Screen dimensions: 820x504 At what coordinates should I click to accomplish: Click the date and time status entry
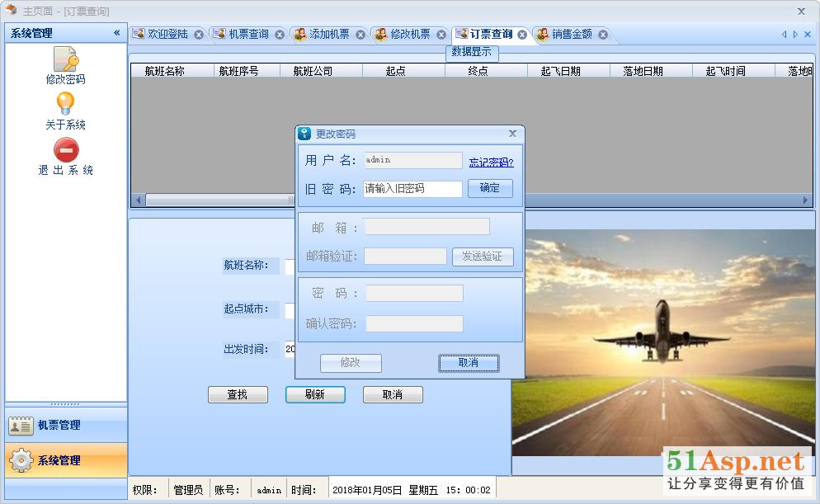click(x=412, y=490)
